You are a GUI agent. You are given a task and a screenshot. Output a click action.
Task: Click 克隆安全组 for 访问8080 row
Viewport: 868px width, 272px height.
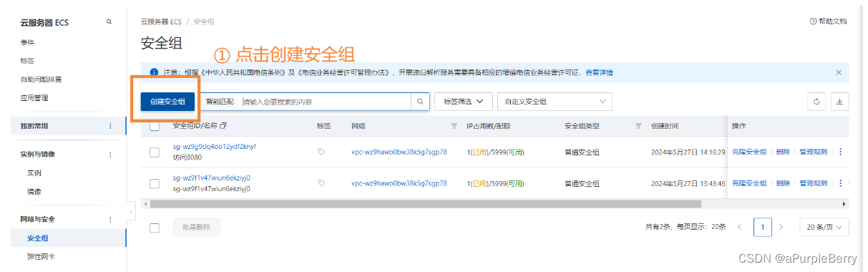pos(749,152)
